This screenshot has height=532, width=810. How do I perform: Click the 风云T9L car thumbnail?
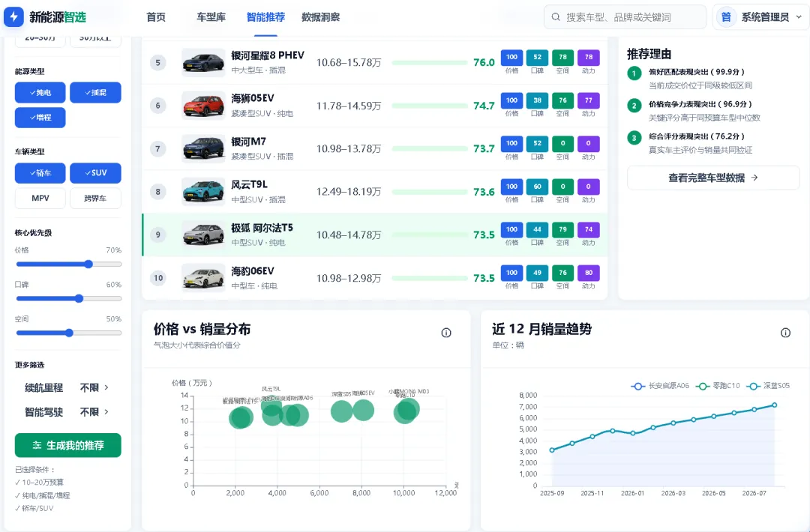[203, 191]
